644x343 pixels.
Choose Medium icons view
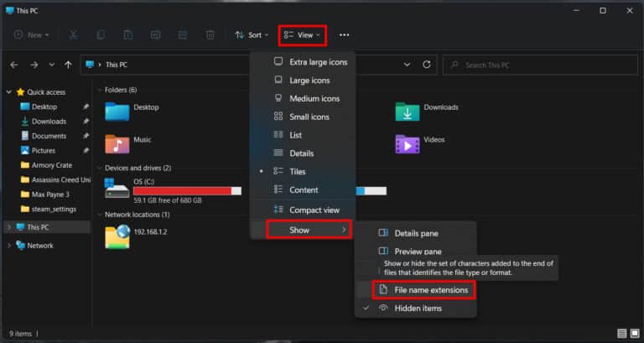pyautogui.click(x=303, y=99)
